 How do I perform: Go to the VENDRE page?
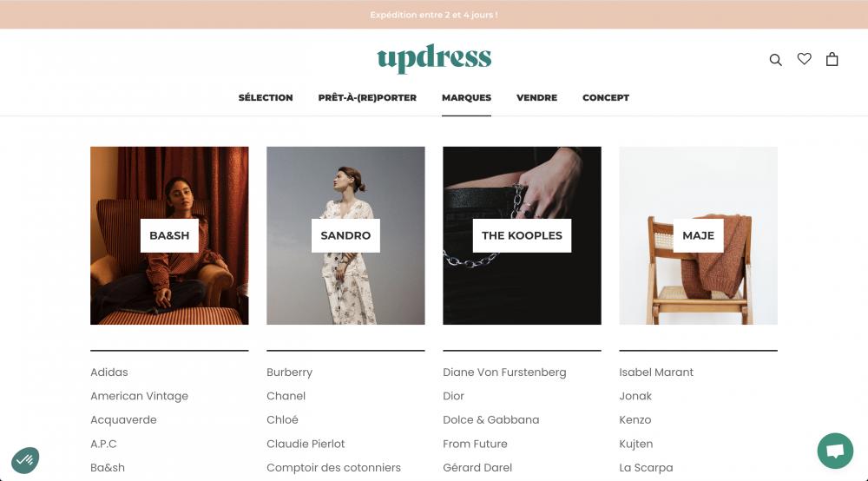(x=536, y=97)
